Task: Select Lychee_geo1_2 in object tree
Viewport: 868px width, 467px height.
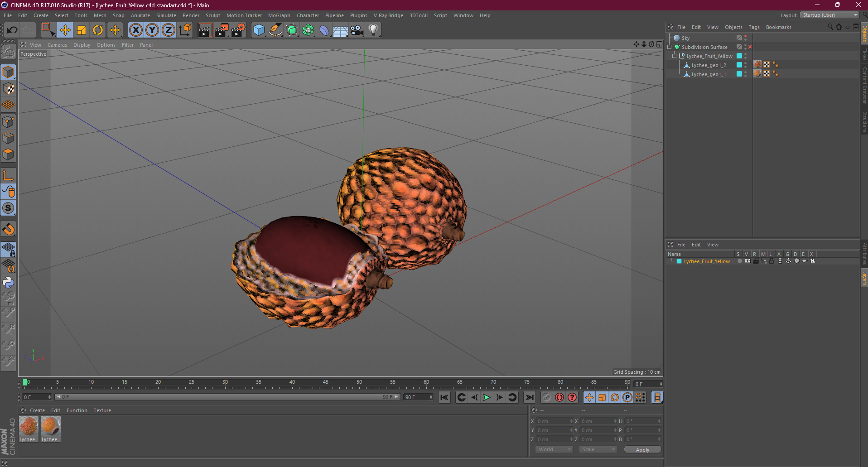Action: click(709, 65)
